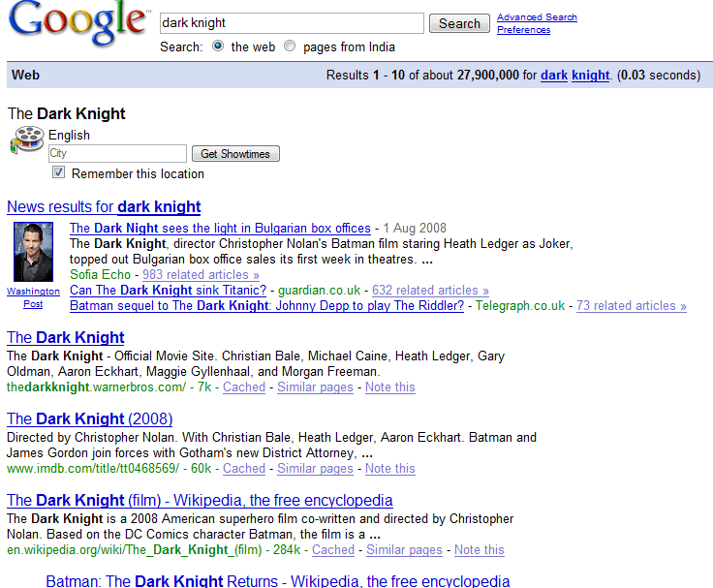Click the Get Showtimes button
The width and height of the screenshot is (713, 588).
pos(235,154)
